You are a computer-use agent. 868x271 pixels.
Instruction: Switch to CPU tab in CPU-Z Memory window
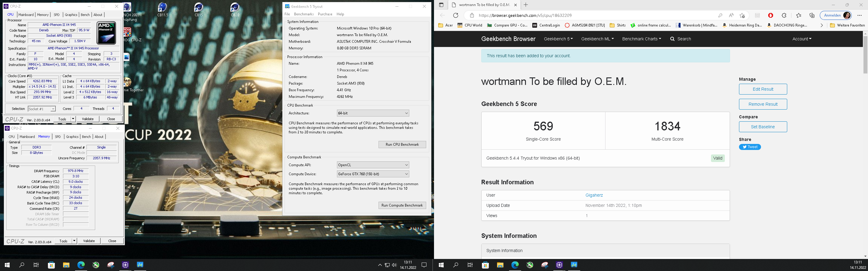pos(12,137)
